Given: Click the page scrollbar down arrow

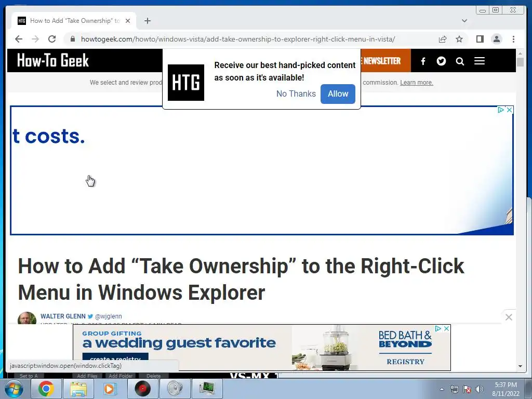Looking at the screenshot, I should (521, 366).
